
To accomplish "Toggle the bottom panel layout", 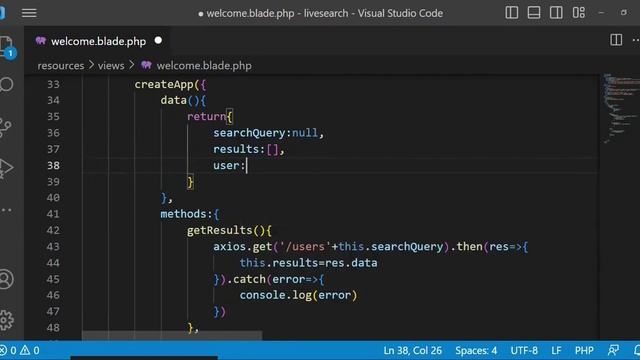I will (534, 13).
